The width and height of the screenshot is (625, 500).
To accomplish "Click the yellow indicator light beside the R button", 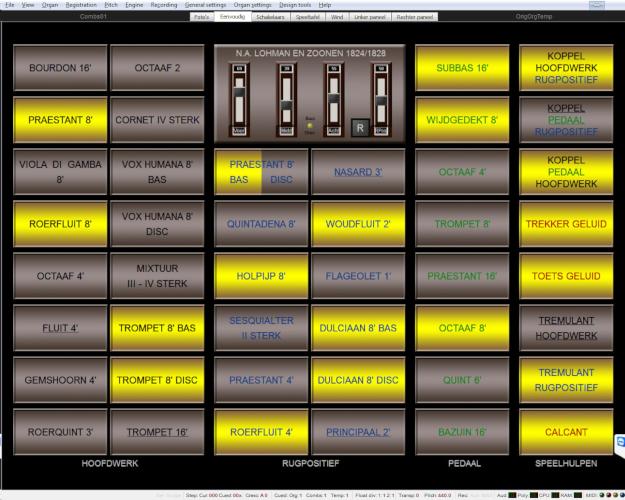I will click(x=309, y=124).
